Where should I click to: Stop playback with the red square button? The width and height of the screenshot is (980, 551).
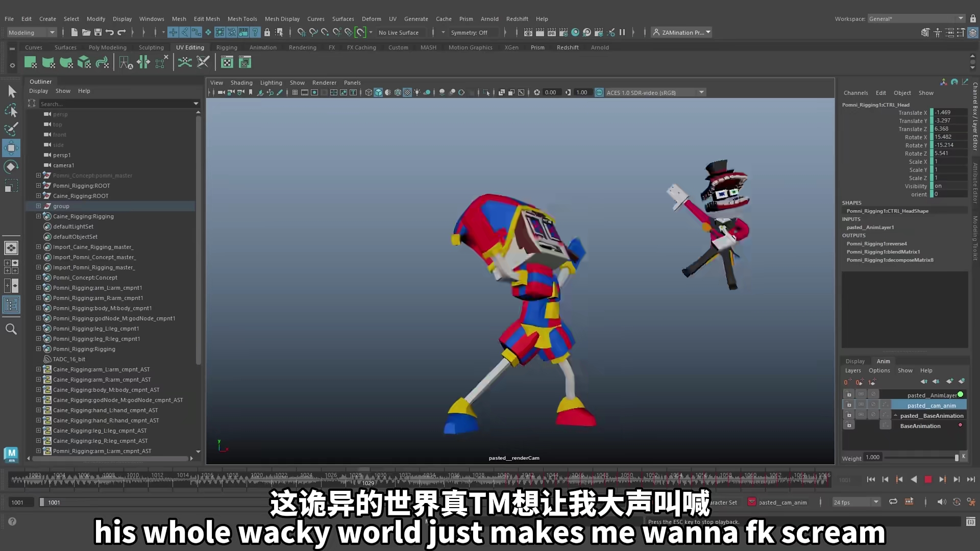tap(928, 480)
